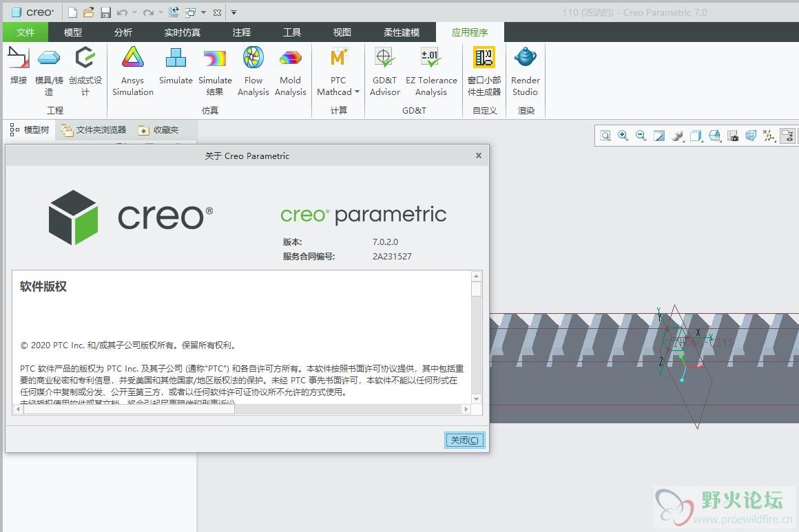Undo the last action
This screenshot has width=799, height=532.
122,12
